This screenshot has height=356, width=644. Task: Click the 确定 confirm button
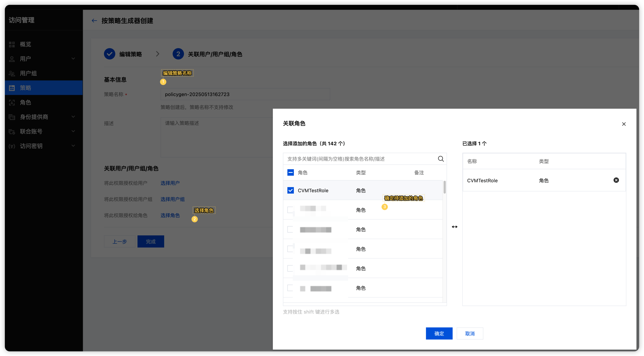[x=439, y=333]
